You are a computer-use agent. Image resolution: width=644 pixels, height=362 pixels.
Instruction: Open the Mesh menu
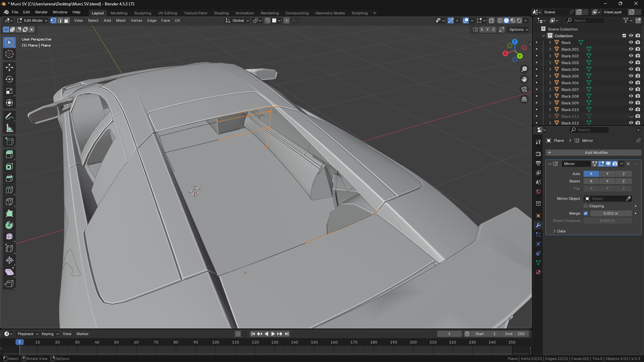121,20
